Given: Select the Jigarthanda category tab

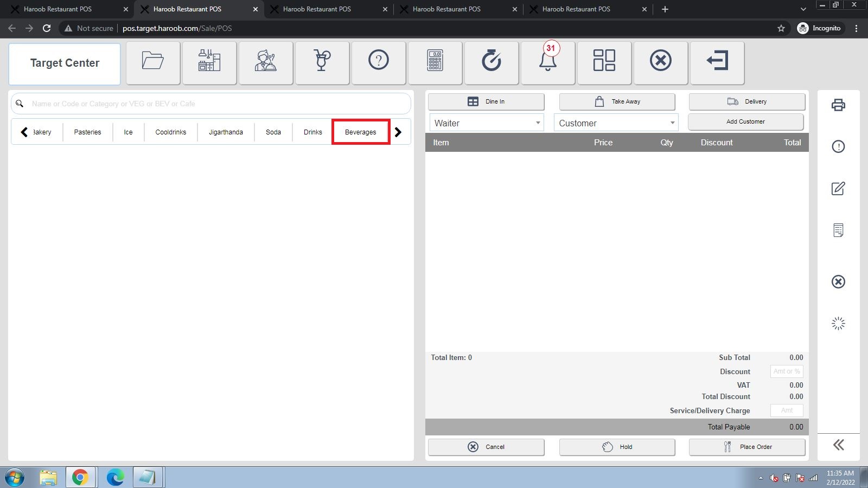Looking at the screenshot, I should [x=226, y=132].
